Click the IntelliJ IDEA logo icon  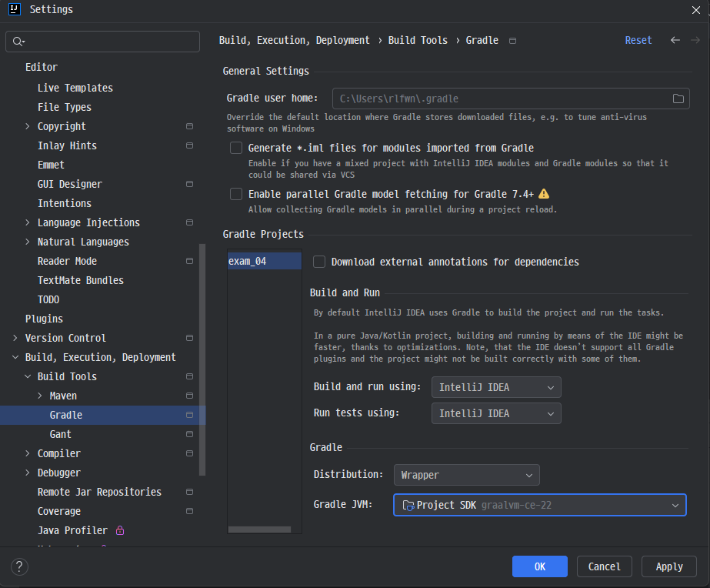click(15, 9)
